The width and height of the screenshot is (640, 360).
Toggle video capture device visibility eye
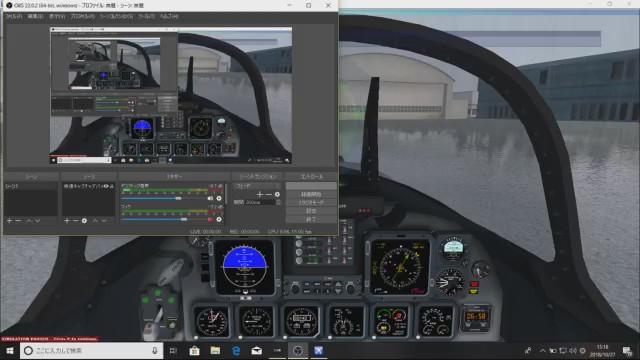[106, 186]
